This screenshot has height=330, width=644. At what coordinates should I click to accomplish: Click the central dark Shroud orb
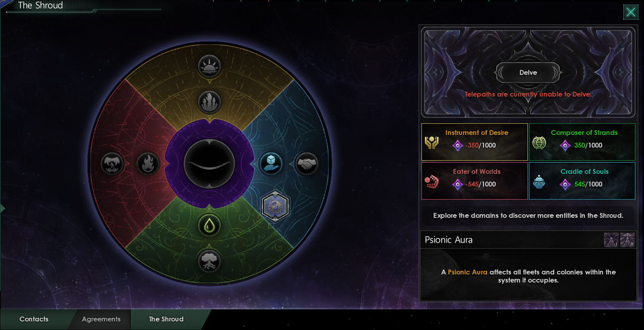[209, 164]
